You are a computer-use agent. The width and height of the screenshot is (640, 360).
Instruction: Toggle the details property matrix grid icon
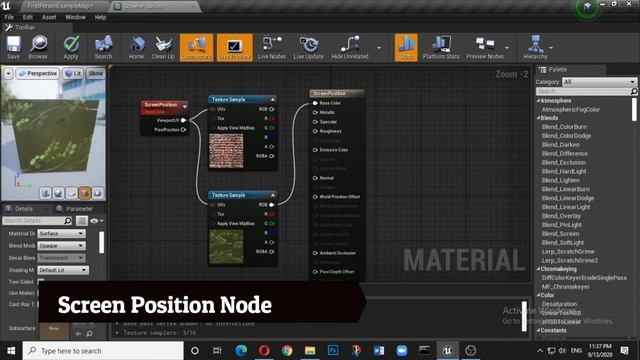point(82,221)
